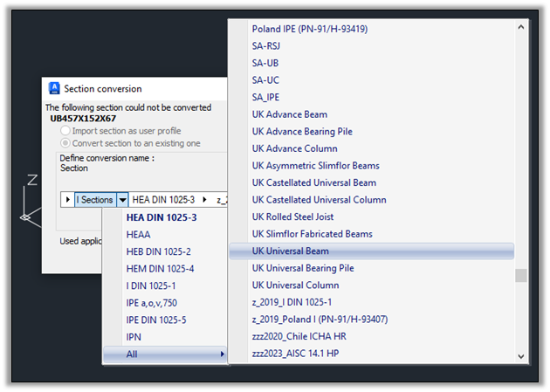Viewport: 550px width, 392px height.
Task: Pick IPE a,o,v,750 menu entry
Action: pos(165,303)
